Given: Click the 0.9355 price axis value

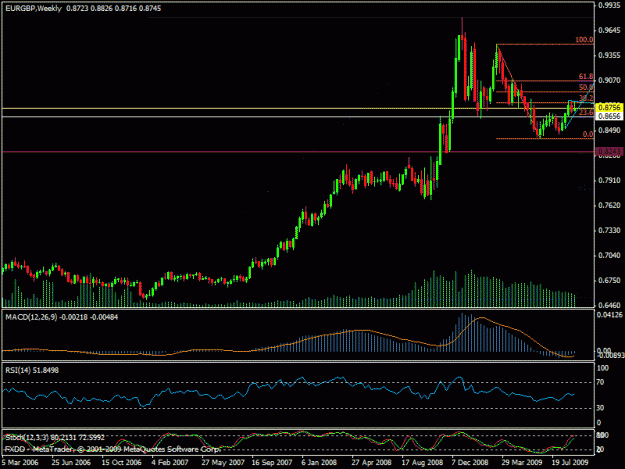Looking at the screenshot, I should (610, 55).
